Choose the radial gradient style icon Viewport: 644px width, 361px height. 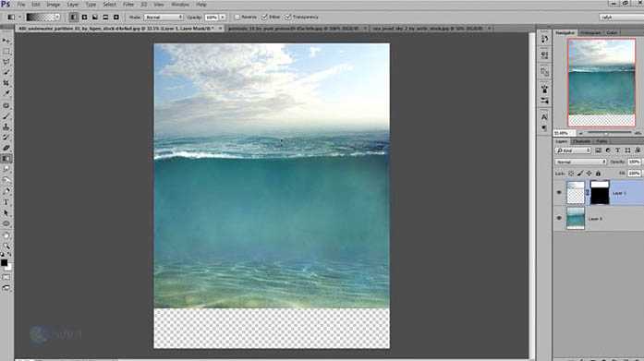click(x=84, y=18)
